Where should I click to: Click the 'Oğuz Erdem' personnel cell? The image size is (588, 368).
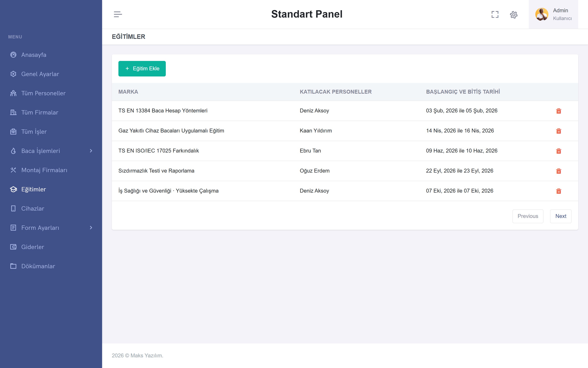point(315,171)
